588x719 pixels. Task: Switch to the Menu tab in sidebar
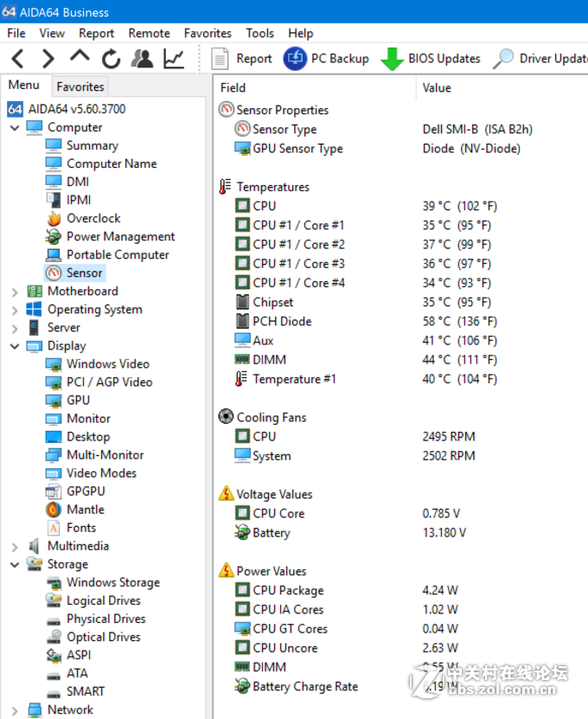(x=24, y=86)
